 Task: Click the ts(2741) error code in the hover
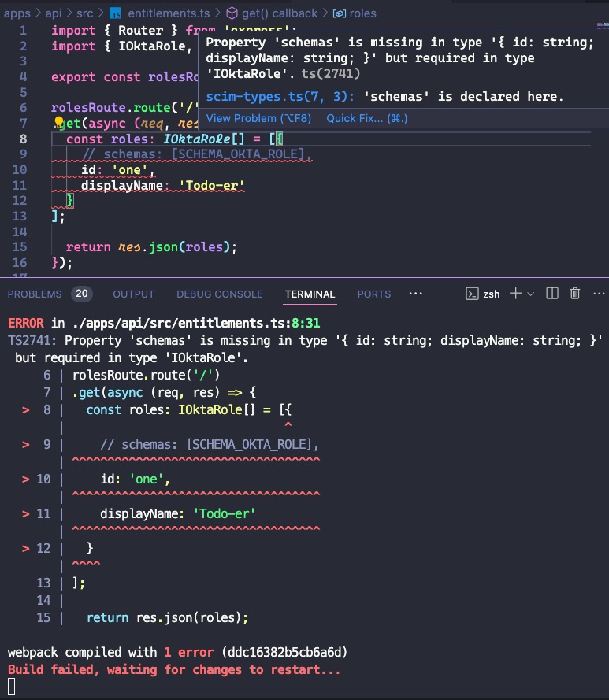pyautogui.click(x=331, y=73)
